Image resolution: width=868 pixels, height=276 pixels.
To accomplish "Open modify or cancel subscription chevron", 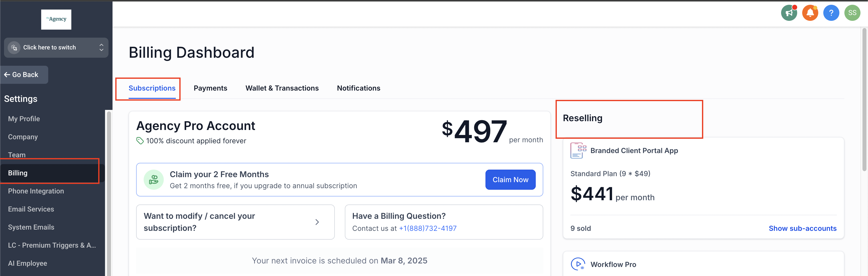I will (x=317, y=222).
